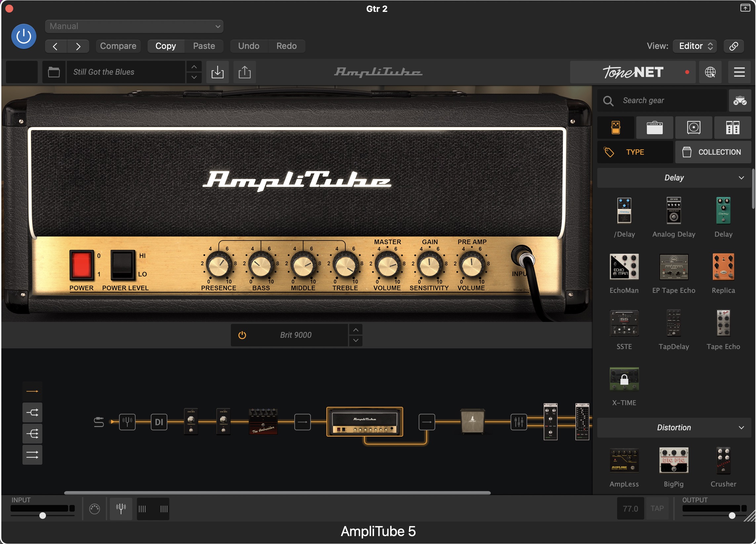Select the Still Got the Blues preset name

tap(126, 72)
